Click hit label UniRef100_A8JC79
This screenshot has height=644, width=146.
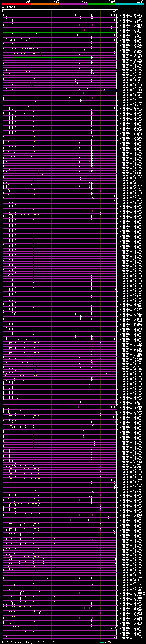(x=131, y=35)
